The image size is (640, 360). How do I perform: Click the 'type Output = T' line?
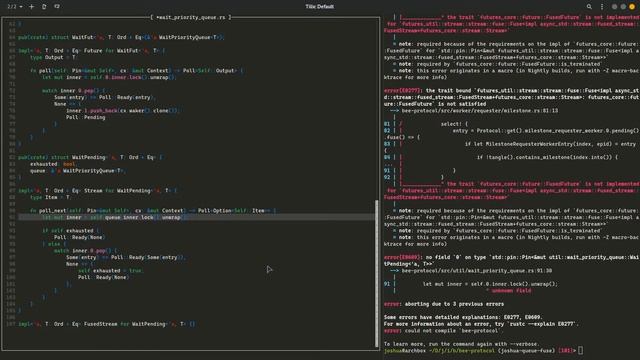coord(54,58)
